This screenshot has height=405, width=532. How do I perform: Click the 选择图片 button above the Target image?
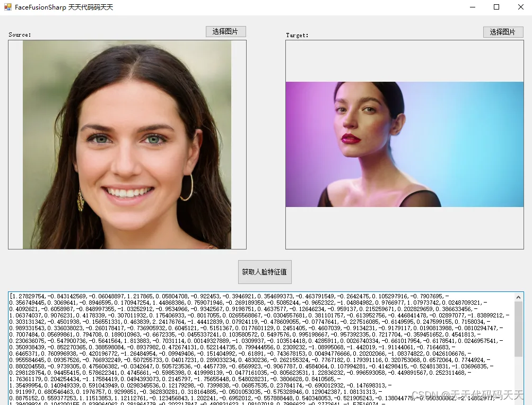(x=502, y=32)
